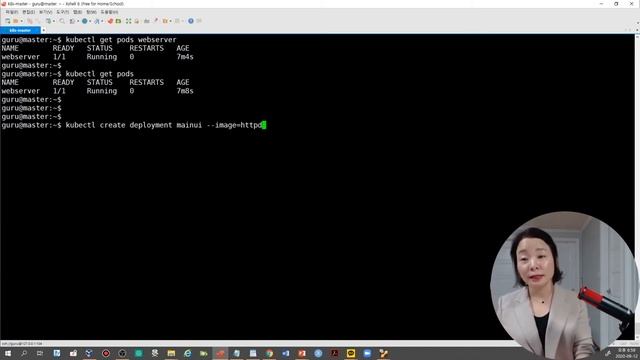Click the lock screen toolbar icon
The image size is (640, 360).
(x=137, y=21)
